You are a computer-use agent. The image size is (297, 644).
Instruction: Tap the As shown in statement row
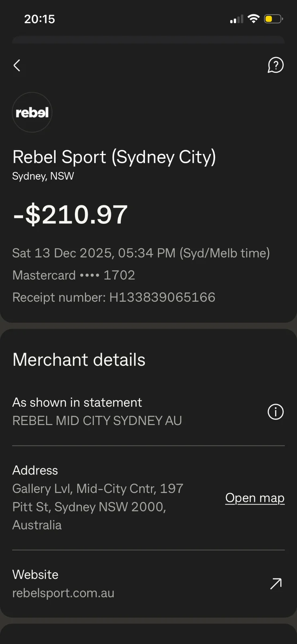point(148,411)
